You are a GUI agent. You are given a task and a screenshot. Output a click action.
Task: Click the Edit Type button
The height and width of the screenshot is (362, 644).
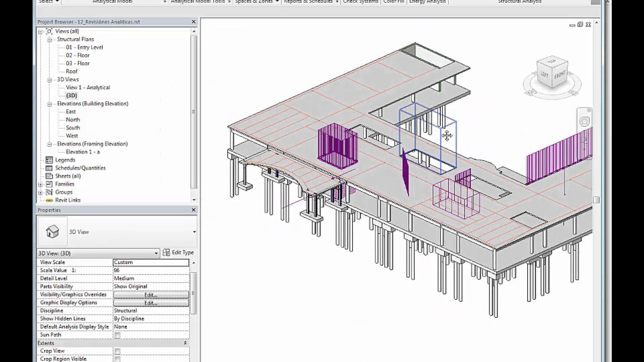178,252
